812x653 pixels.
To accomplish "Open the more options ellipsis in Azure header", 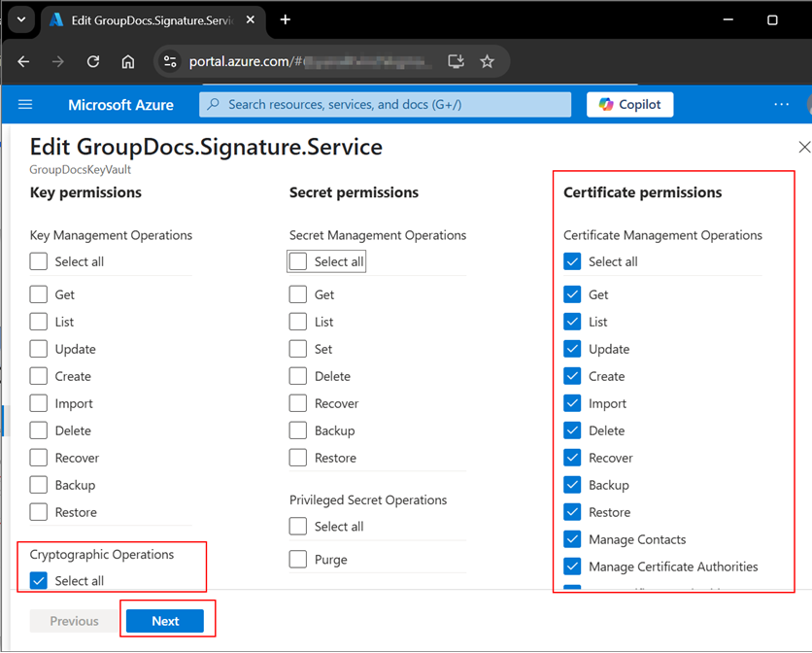I will 781,104.
